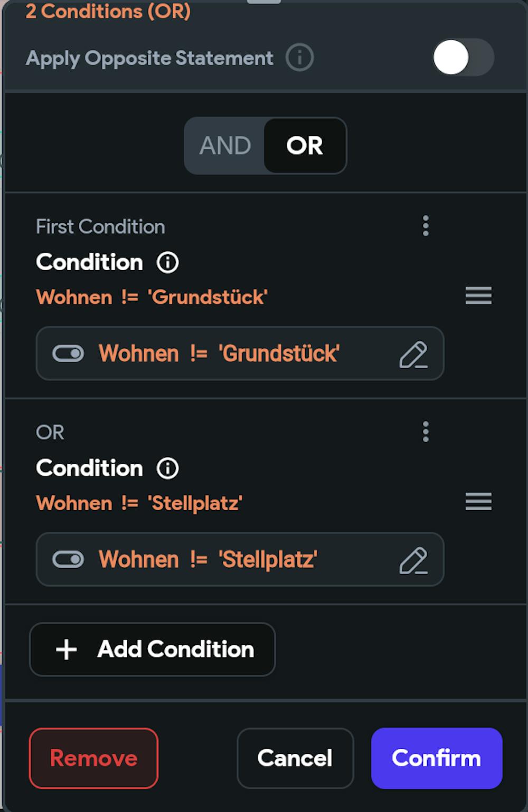528x812 pixels.
Task: Click the info icon beside Apply Opposite Statement
Action: pos(299,58)
